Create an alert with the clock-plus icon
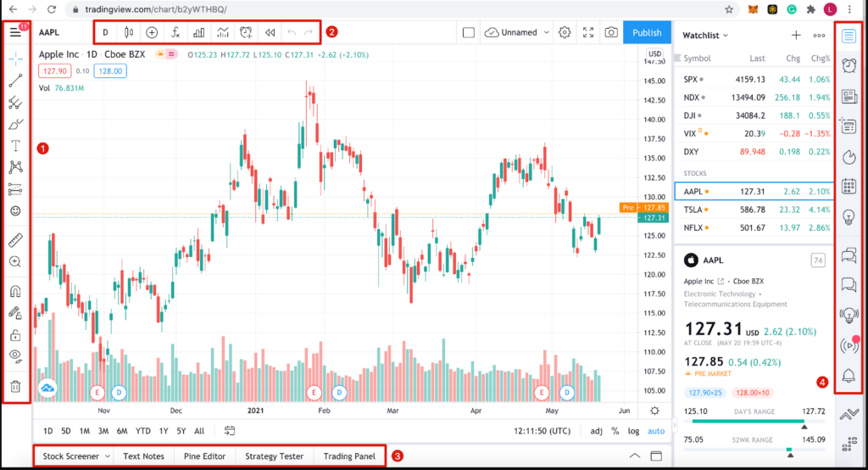This screenshot has width=868, height=470. 247,32
